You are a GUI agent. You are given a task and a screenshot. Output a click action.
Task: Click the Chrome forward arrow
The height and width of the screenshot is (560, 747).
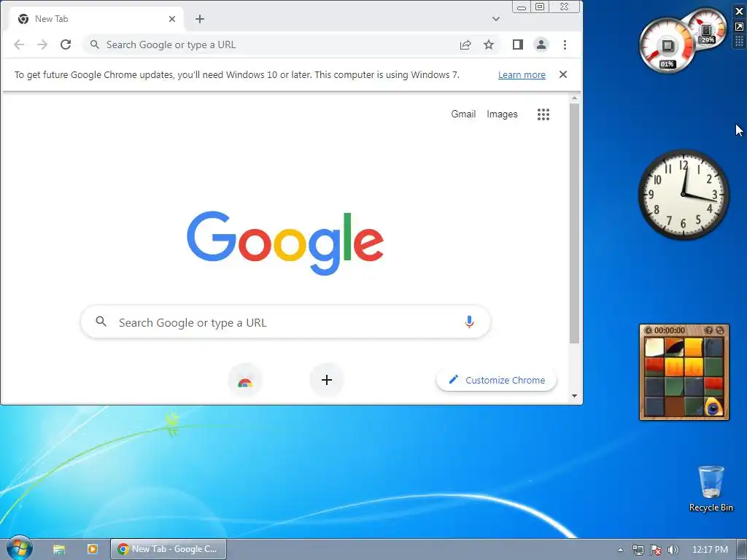[42, 44]
